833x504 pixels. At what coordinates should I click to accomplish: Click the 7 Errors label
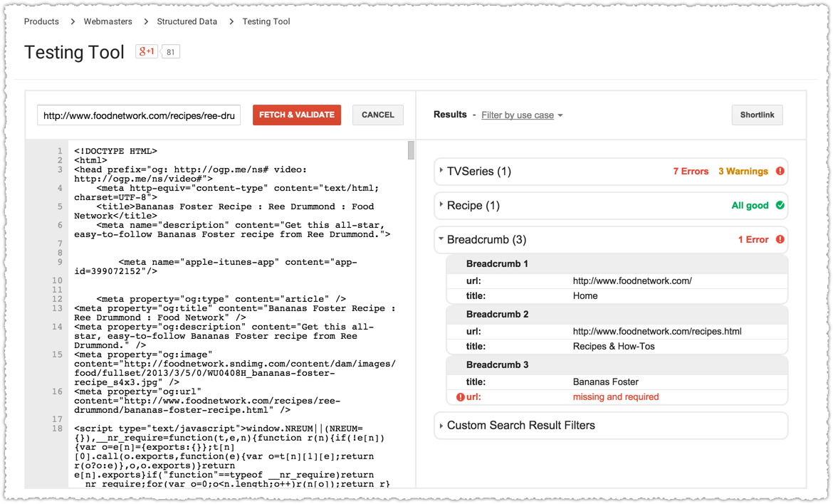tap(691, 172)
